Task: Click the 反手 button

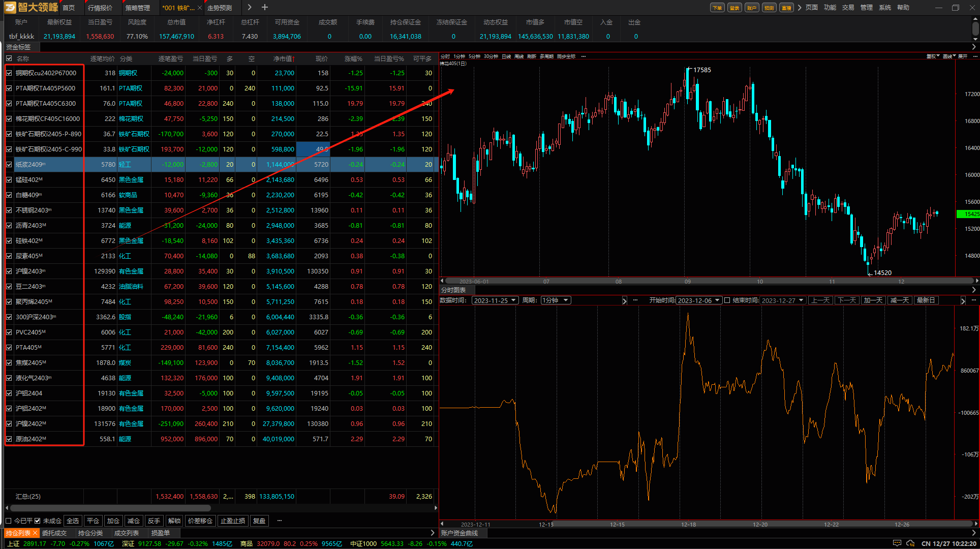Action: coord(154,521)
